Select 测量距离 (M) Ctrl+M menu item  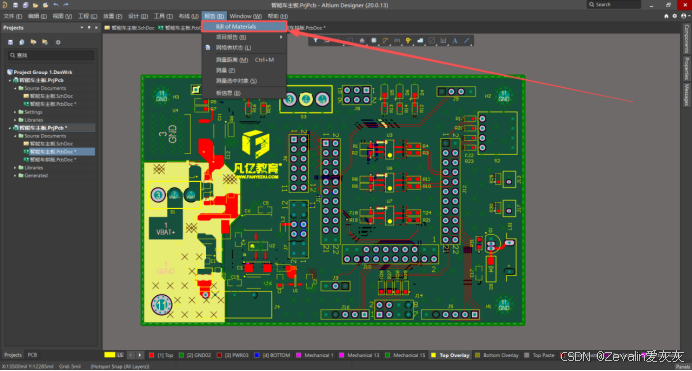click(244, 60)
